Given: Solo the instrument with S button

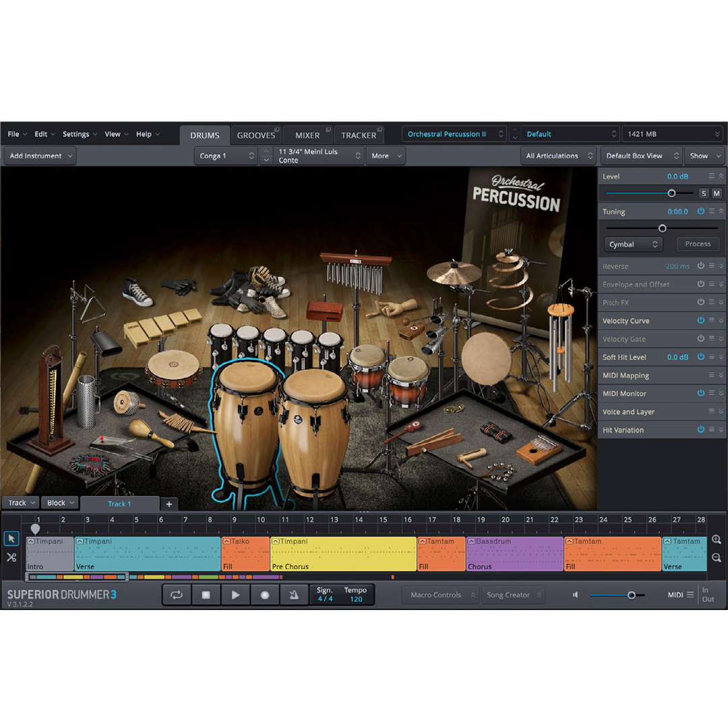Looking at the screenshot, I should click(x=704, y=193).
